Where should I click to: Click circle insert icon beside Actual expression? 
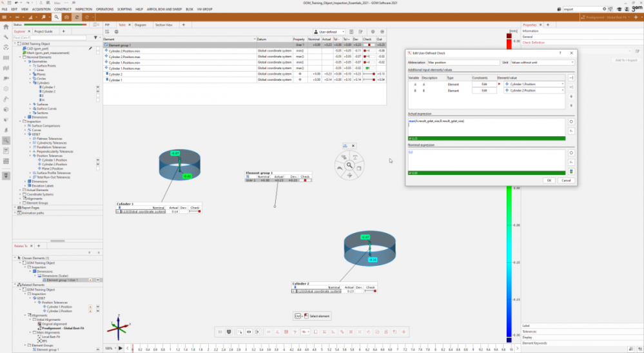(571, 121)
